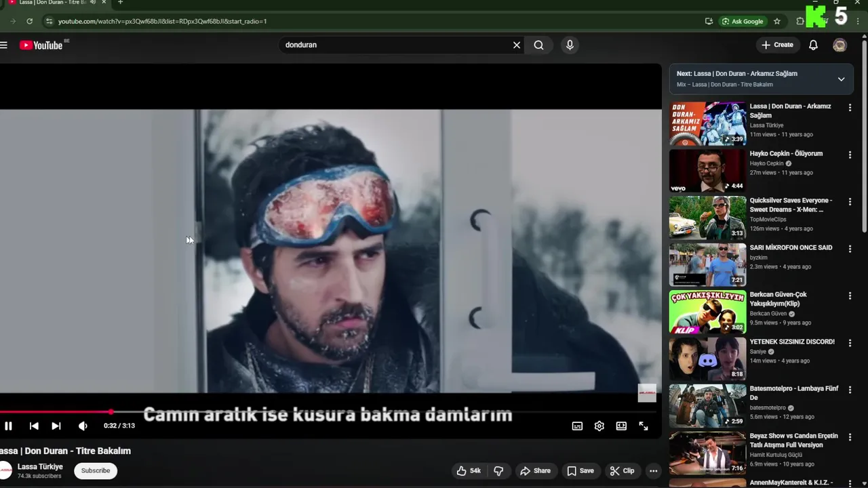
Task: Toggle subtitles/closed captions
Action: [x=577, y=426]
